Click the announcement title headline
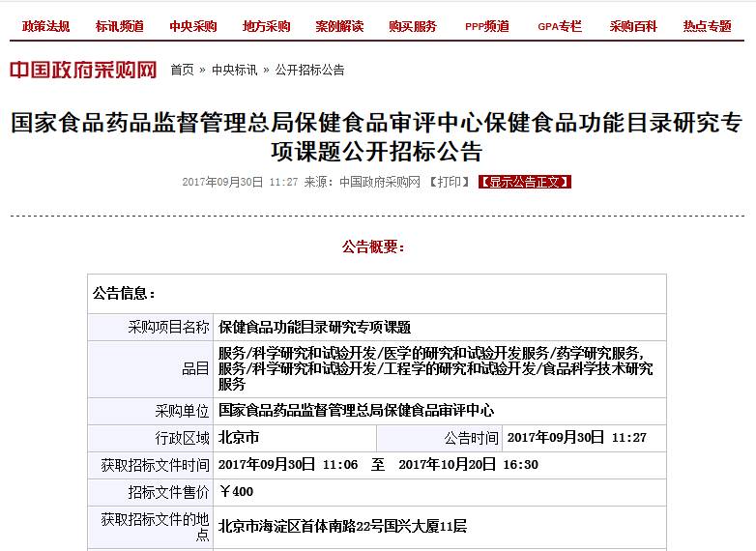756x551 pixels. 377,137
